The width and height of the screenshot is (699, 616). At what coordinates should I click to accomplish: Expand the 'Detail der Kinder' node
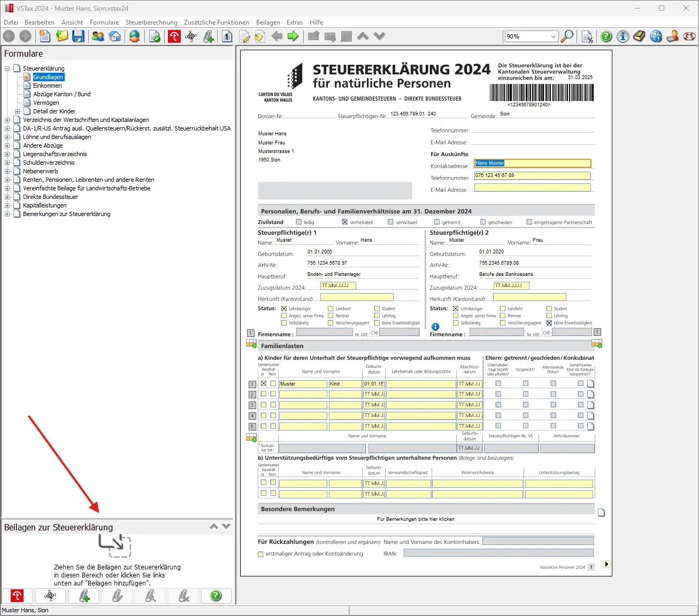tap(18, 111)
